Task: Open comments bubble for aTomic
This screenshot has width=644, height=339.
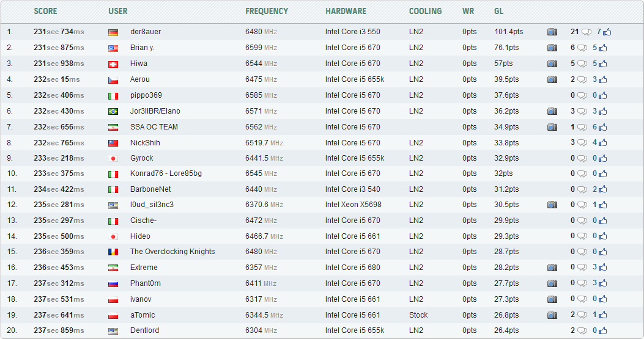Action: pos(582,315)
